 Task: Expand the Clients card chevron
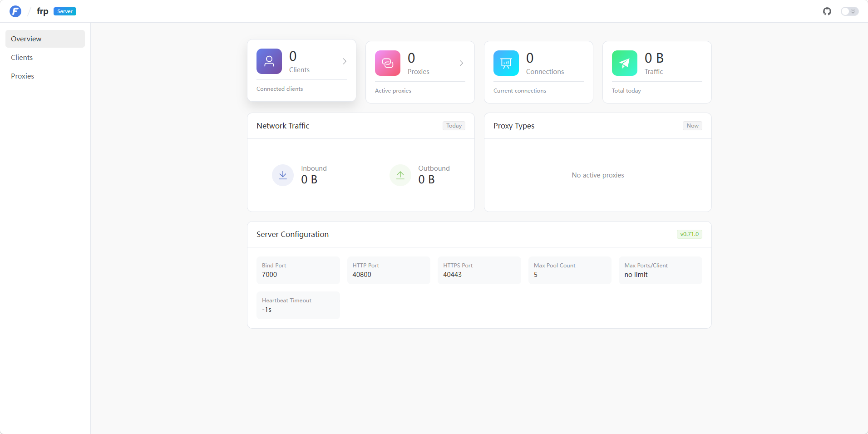click(x=345, y=61)
